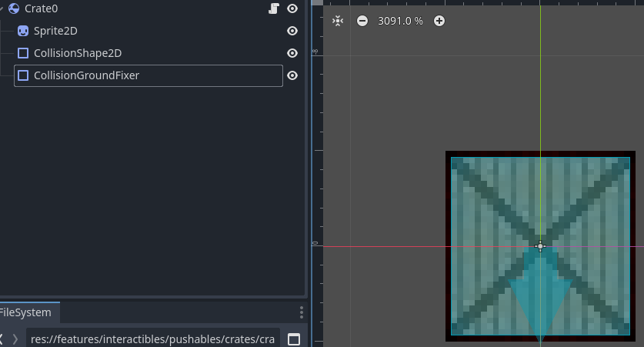
Task: Click the FileSystem res:// path field
Action: tap(152, 339)
